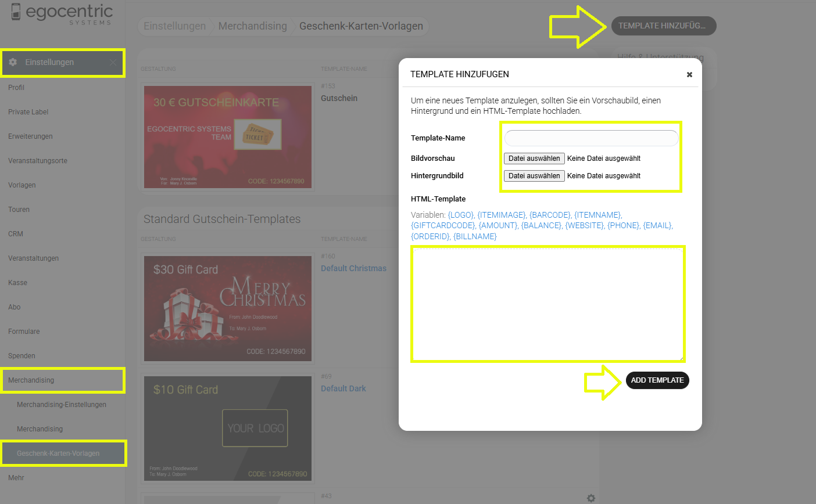
Task: Open Merchandising in the sidebar
Action: pos(31,380)
